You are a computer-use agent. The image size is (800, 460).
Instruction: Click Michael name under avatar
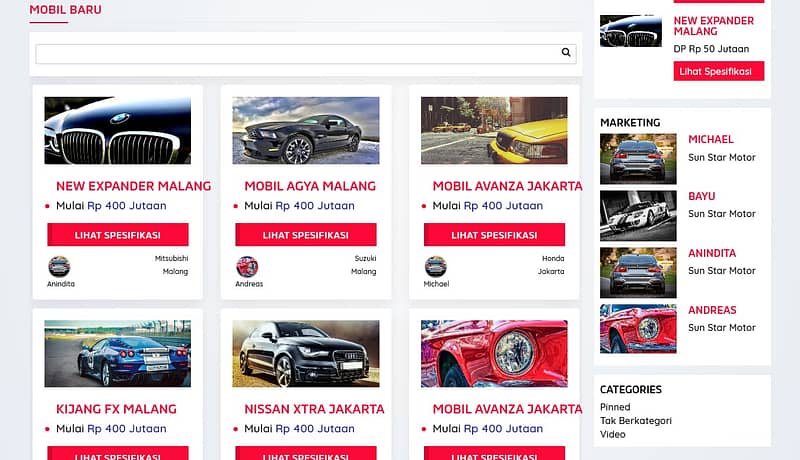click(x=436, y=284)
